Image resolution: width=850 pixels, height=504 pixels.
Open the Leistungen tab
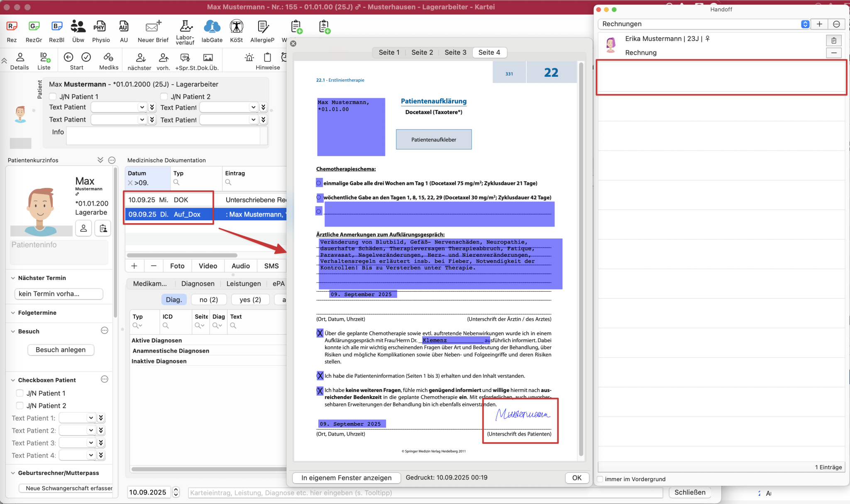(x=244, y=284)
